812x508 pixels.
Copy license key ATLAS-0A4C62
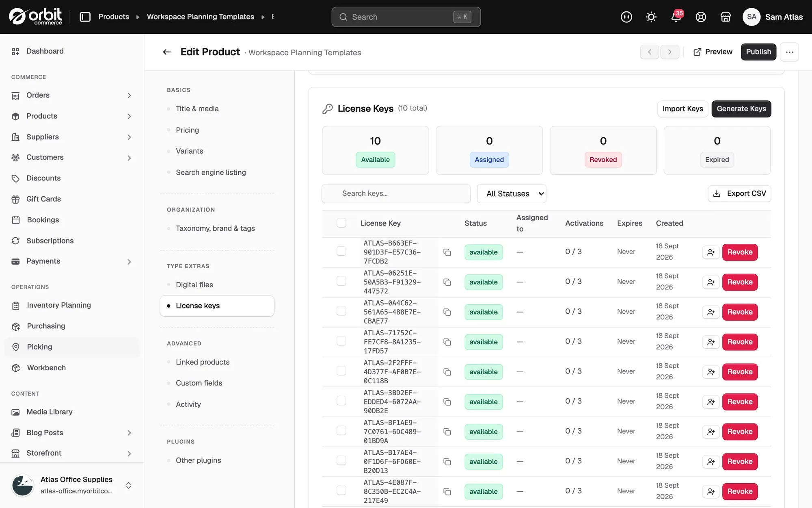pyautogui.click(x=447, y=312)
